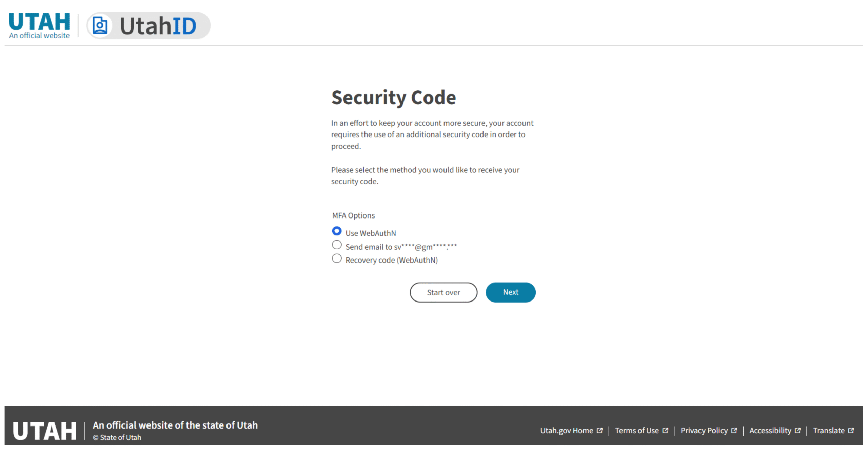
Task: Click the Security Code page heading
Action: pos(393,98)
